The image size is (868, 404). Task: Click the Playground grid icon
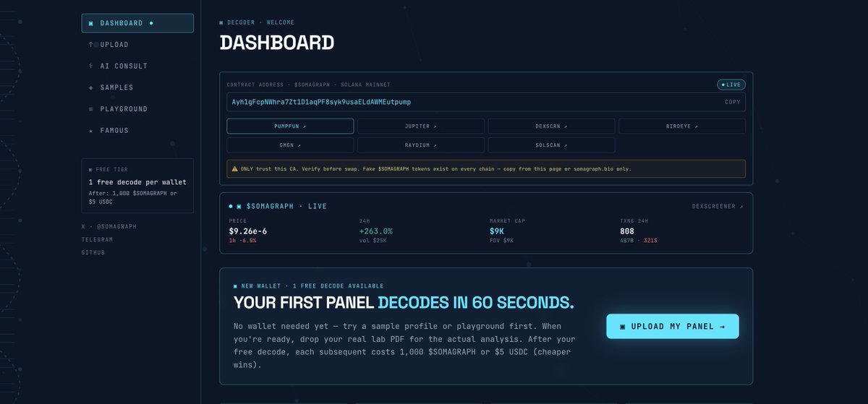tap(91, 109)
